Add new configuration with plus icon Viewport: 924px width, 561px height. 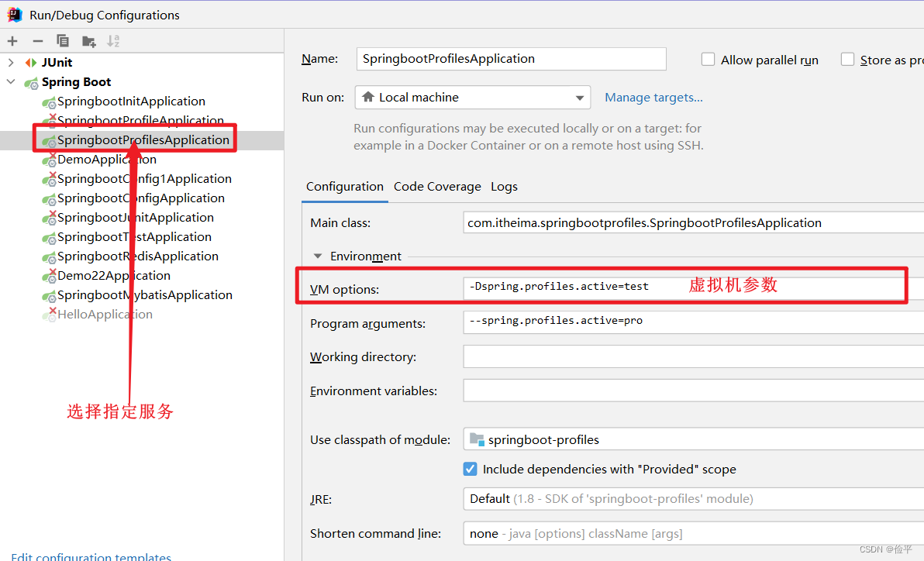12,40
